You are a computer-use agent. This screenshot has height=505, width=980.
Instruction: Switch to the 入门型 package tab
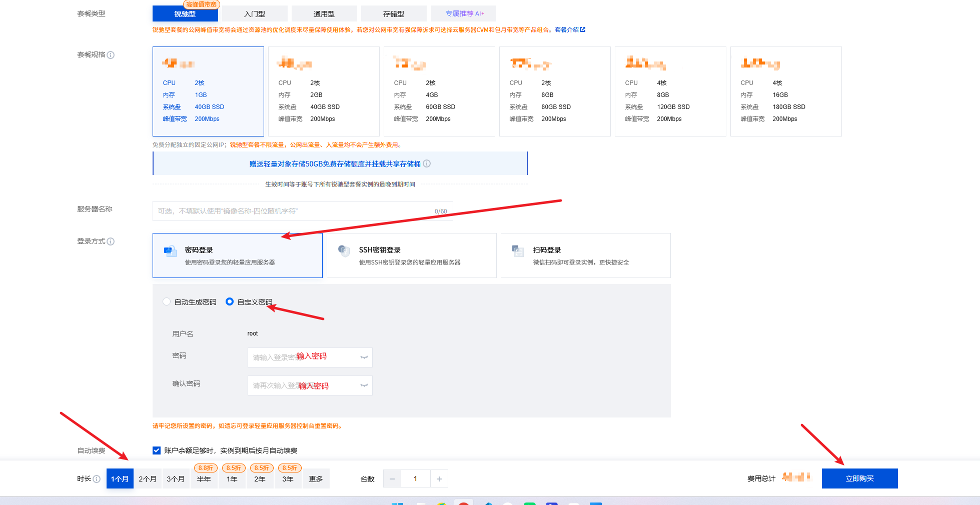click(255, 13)
